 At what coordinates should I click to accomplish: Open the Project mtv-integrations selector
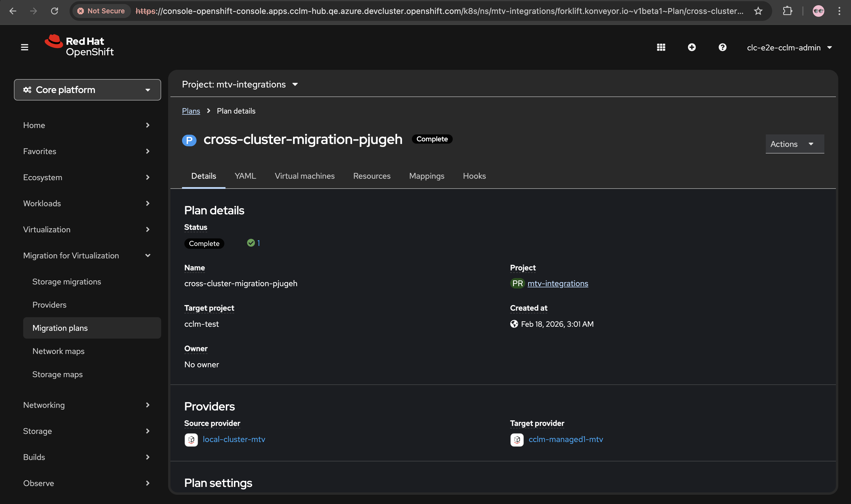click(x=240, y=84)
